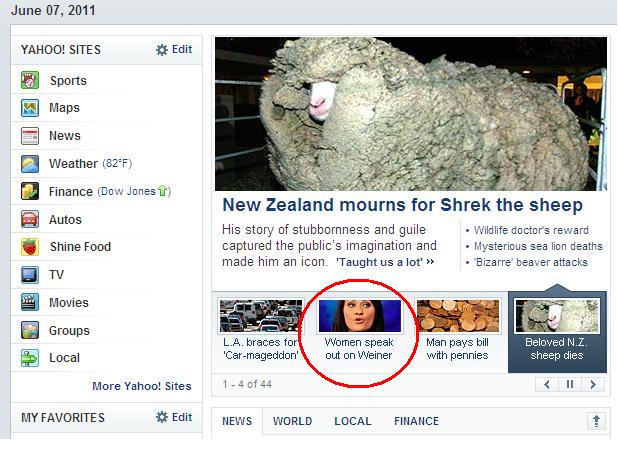Screen dimensions: 620x450
Task: Pause the featured stories slideshow
Action: pyautogui.click(x=570, y=384)
